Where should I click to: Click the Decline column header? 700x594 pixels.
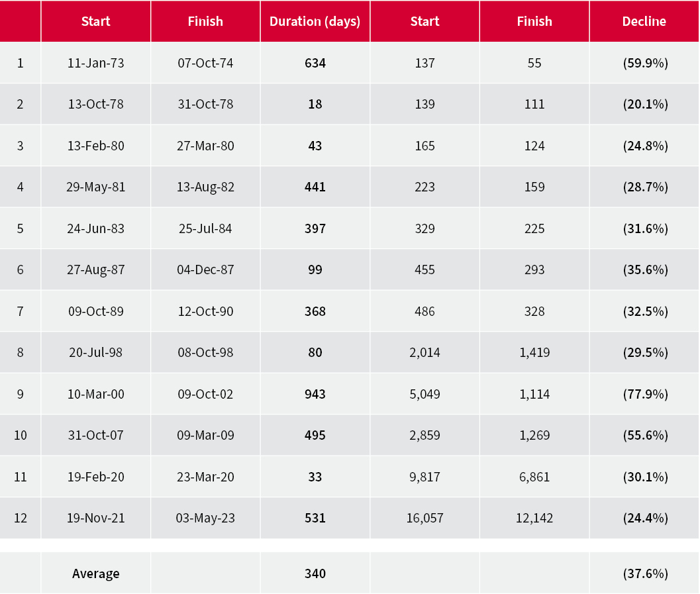644,21
